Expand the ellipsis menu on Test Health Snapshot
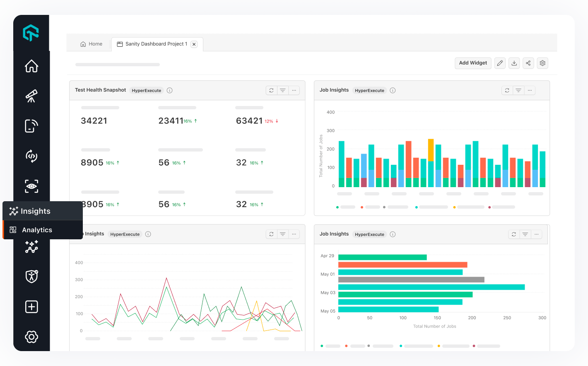 [294, 90]
